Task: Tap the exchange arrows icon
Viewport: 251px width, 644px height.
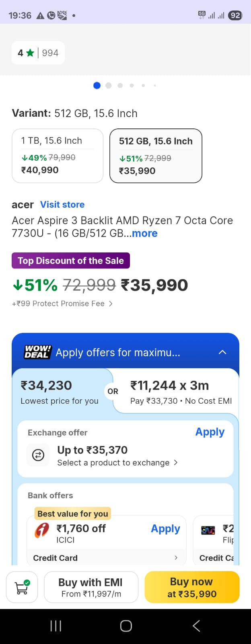Action: pos(38,455)
